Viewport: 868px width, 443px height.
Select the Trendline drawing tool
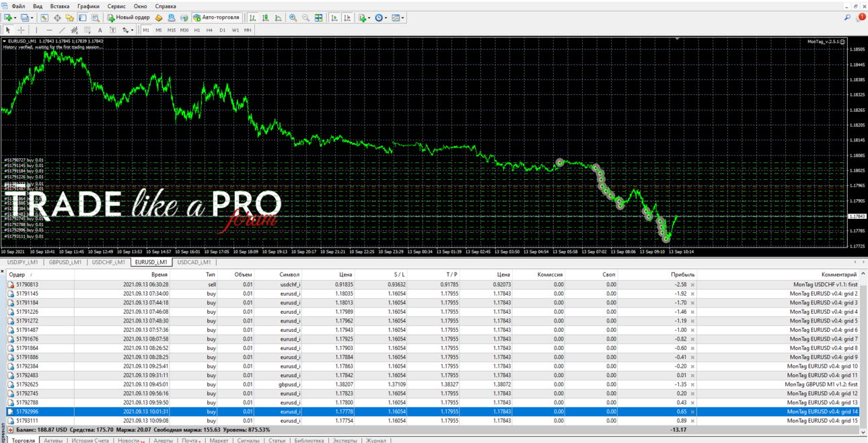(62, 30)
